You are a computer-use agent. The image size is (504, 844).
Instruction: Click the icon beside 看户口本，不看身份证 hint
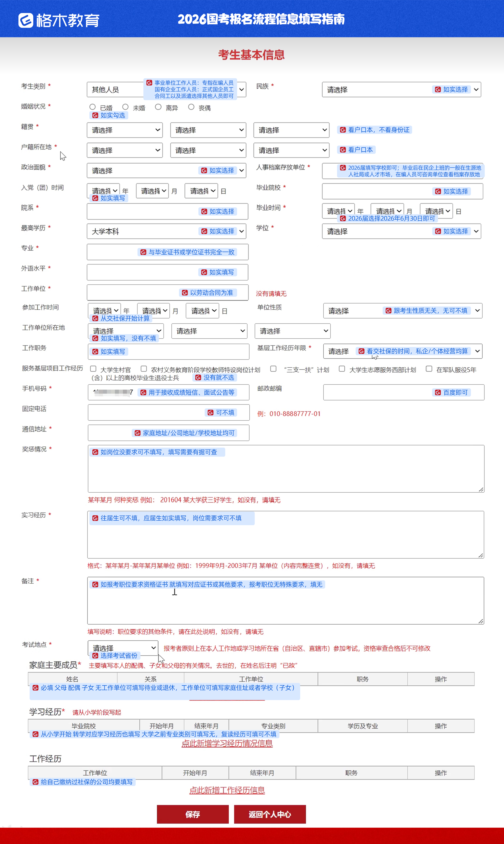pos(343,130)
